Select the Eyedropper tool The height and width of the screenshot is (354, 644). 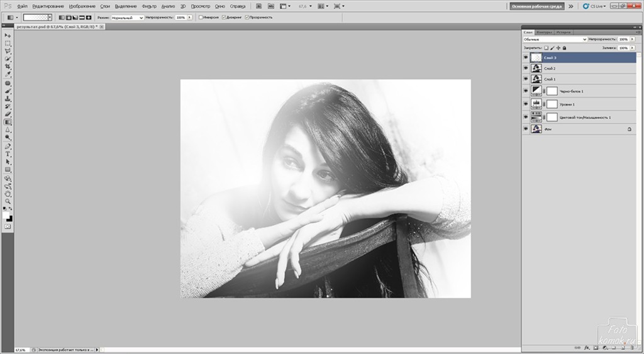pos(8,74)
